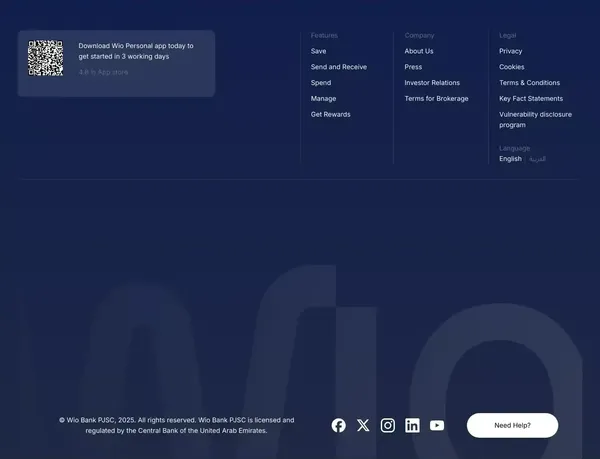Click the Download Wio Personal app text
The width and height of the screenshot is (600, 459).
(x=136, y=51)
